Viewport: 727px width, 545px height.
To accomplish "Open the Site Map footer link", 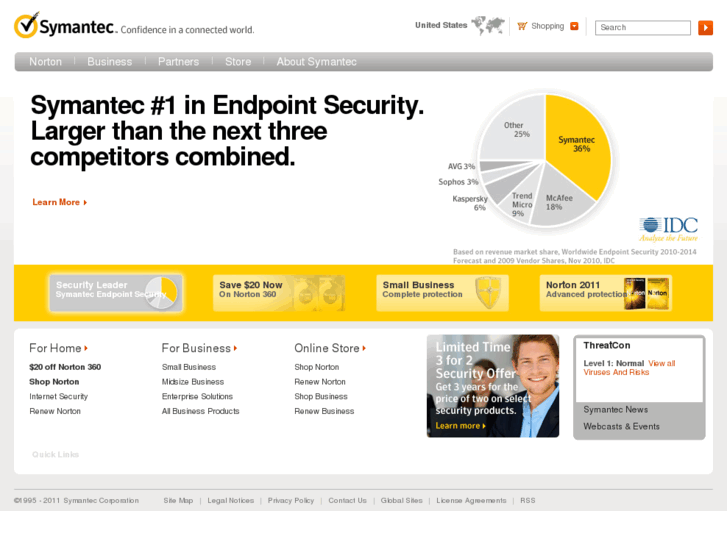I will click(178, 500).
